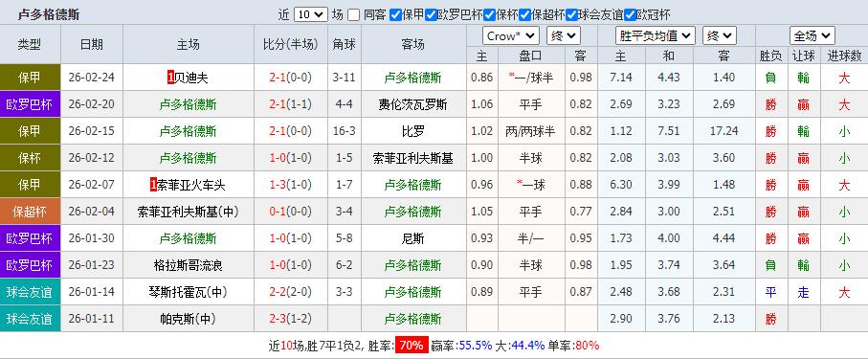This screenshot has width=868, height=359.
Task: Uncheck the 保甲 filter checkbox
Action: point(395,15)
